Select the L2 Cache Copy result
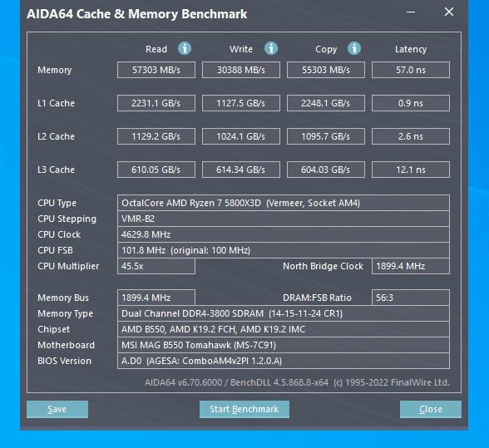The height and width of the screenshot is (448, 489). pyautogui.click(x=326, y=136)
